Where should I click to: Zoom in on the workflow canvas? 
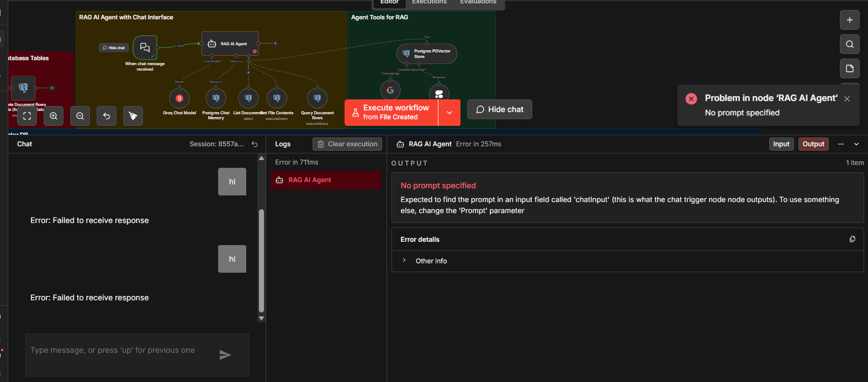tap(54, 116)
